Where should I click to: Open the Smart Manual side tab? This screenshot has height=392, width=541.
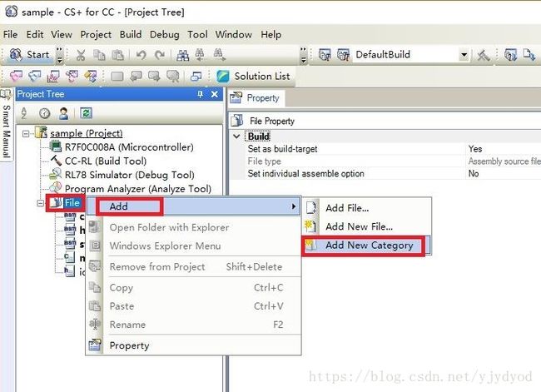(6, 125)
